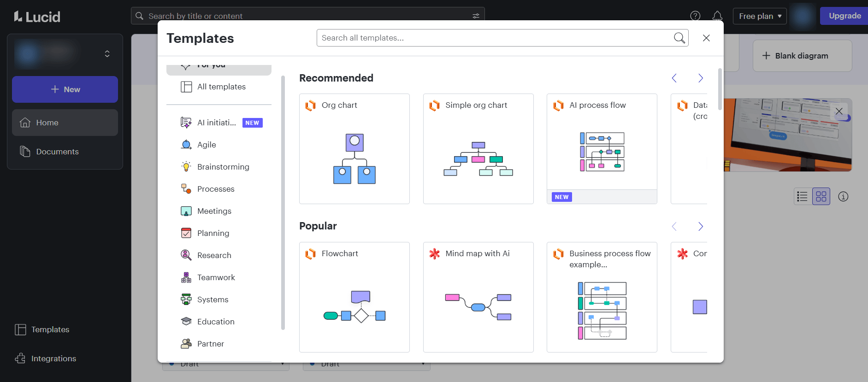Open Templates in left sidebar

click(x=42, y=329)
